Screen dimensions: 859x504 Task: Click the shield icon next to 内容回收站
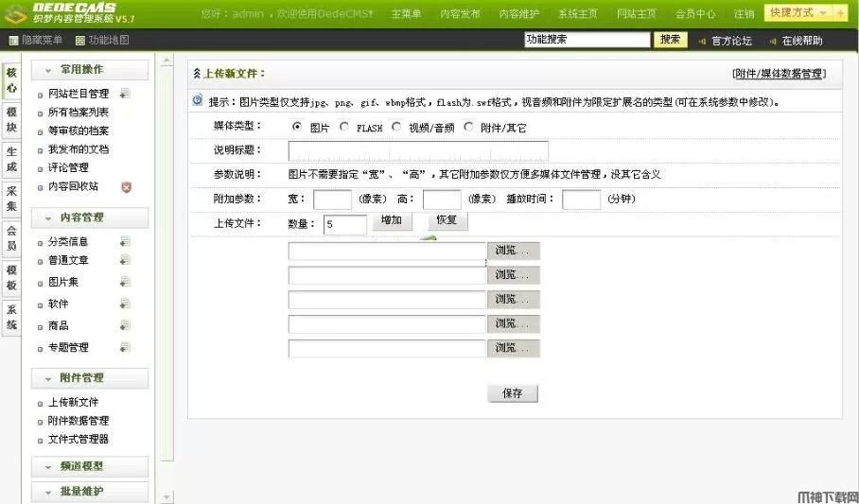tap(126, 187)
